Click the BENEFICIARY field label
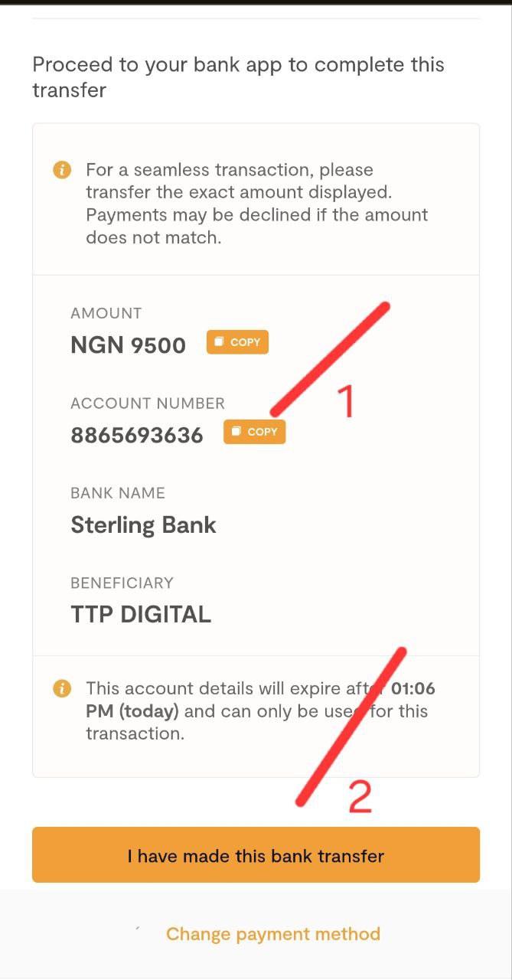 pos(122,583)
